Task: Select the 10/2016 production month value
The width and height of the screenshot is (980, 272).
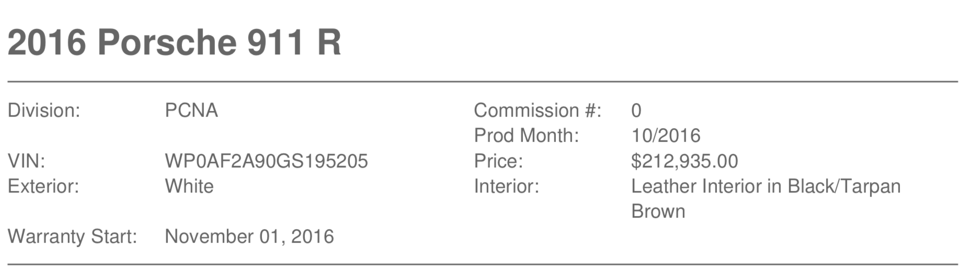Action: click(666, 135)
